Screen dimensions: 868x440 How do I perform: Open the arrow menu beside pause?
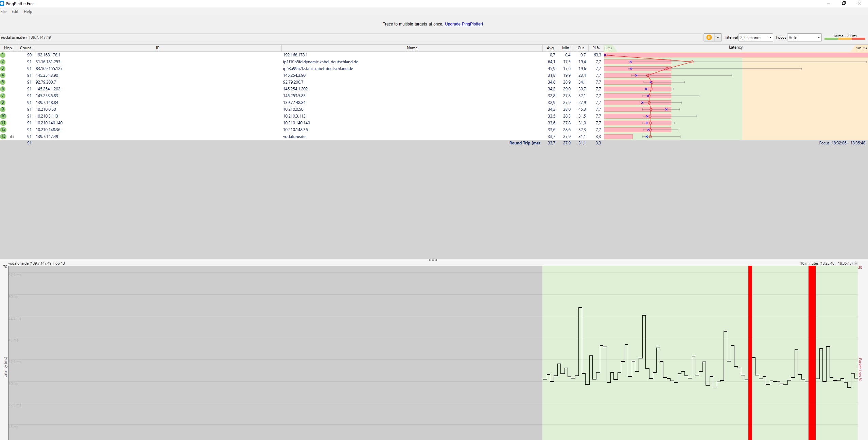718,37
